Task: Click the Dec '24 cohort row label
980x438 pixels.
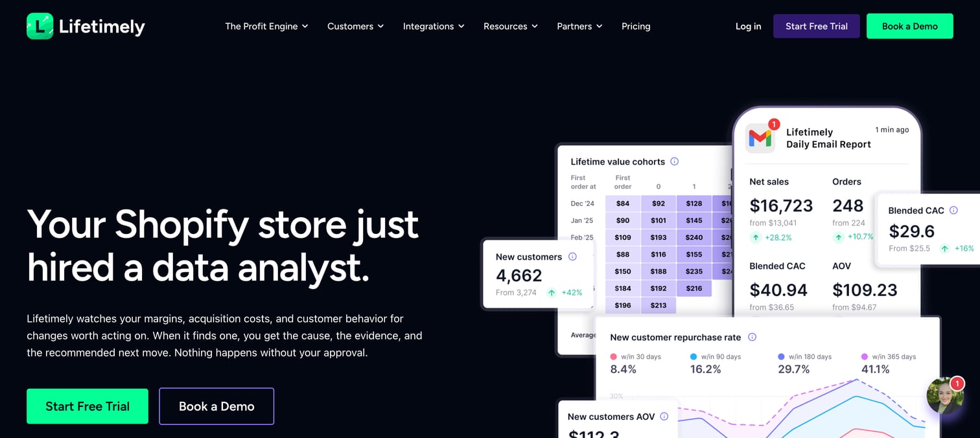Action: (x=583, y=203)
